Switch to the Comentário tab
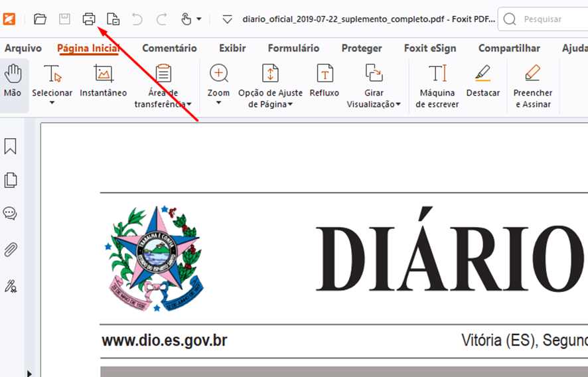588x377 pixels. (169, 48)
